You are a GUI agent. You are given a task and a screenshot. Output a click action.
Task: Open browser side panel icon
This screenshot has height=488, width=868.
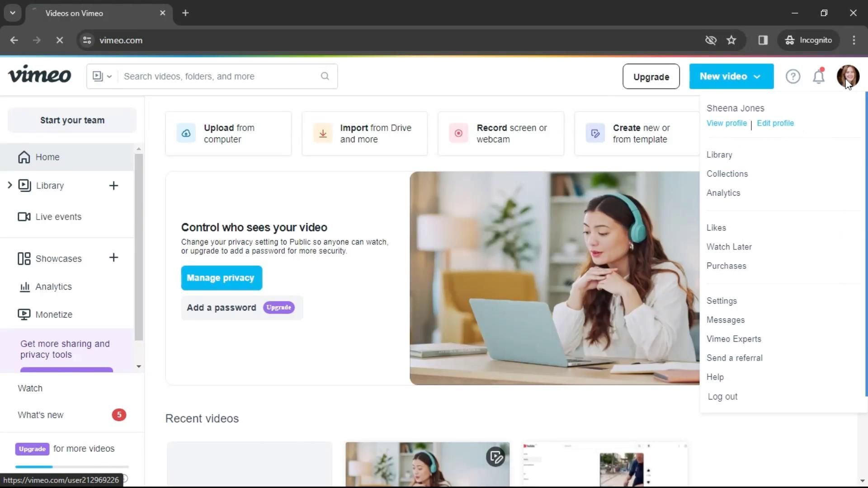pyautogui.click(x=763, y=40)
